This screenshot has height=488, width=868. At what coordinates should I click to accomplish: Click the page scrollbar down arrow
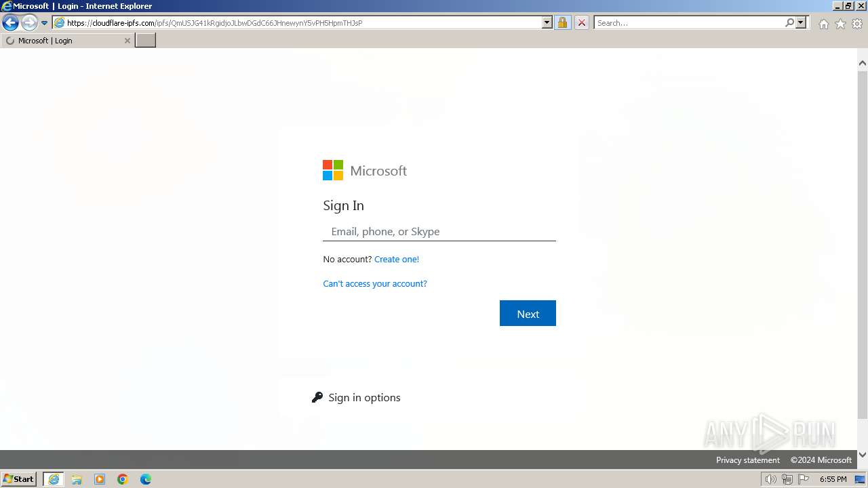coord(863,455)
